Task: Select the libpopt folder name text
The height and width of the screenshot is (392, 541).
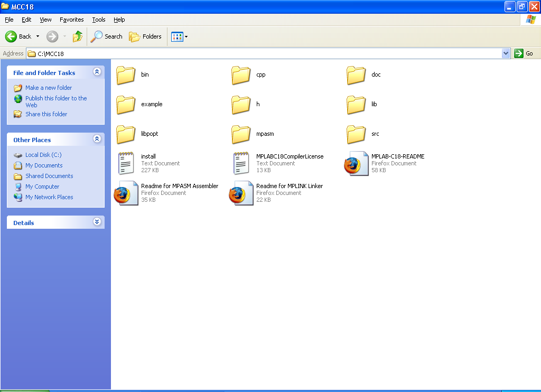Action: click(x=150, y=134)
